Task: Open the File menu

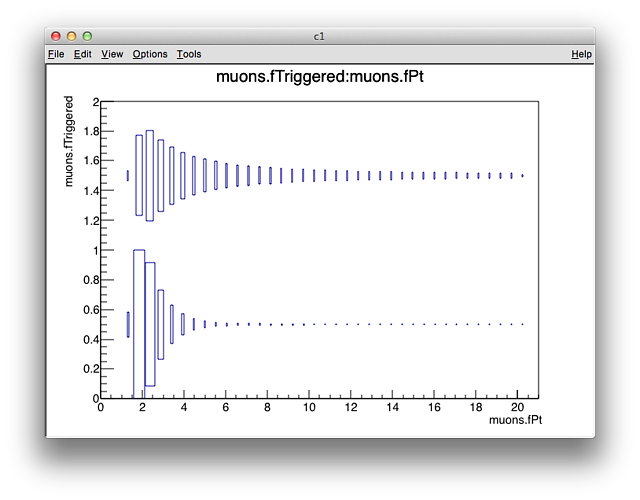Action: (56, 54)
